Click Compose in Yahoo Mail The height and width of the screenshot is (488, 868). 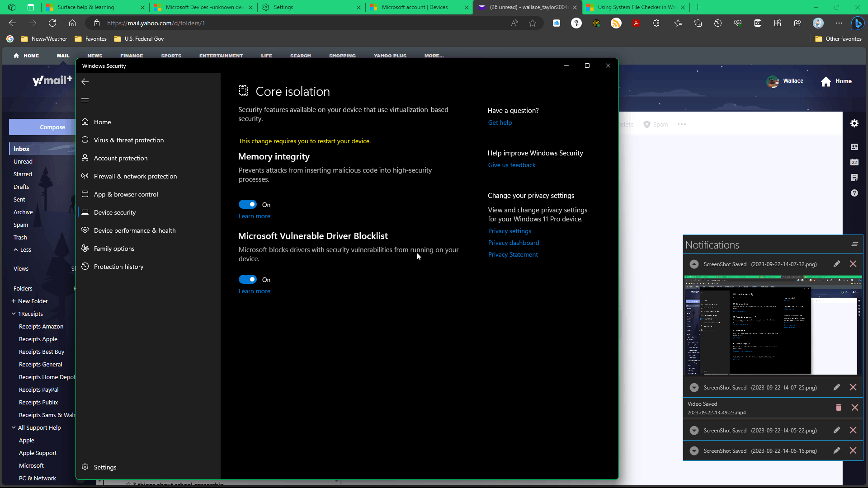point(43,127)
